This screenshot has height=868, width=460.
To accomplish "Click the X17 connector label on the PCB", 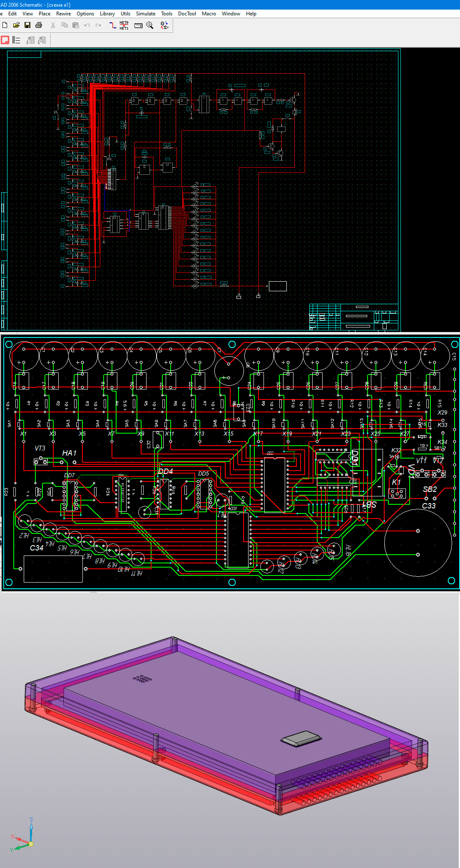I will tap(258, 434).
